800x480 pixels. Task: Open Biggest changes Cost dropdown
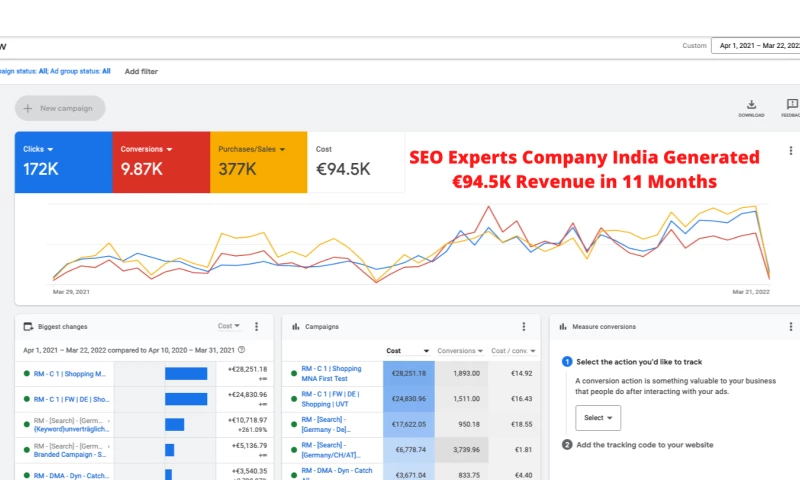[229, 326]
